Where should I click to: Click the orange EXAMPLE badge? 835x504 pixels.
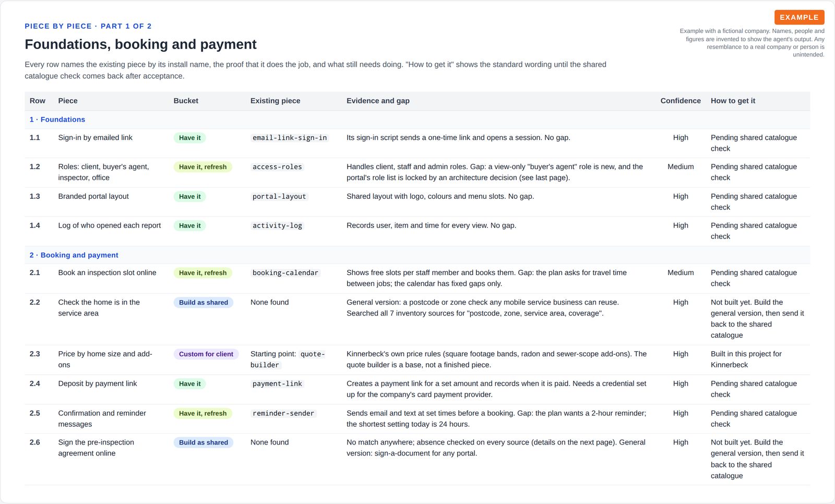click(799, 17)
